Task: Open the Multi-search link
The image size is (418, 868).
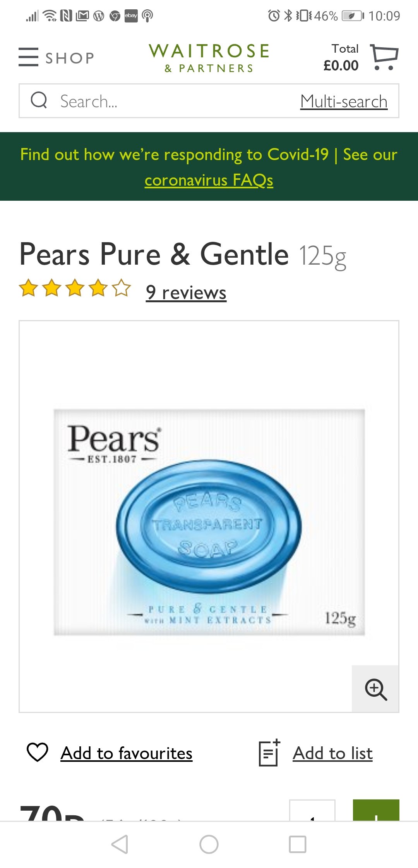Action: pyautogui.click(x=344, y=102)
